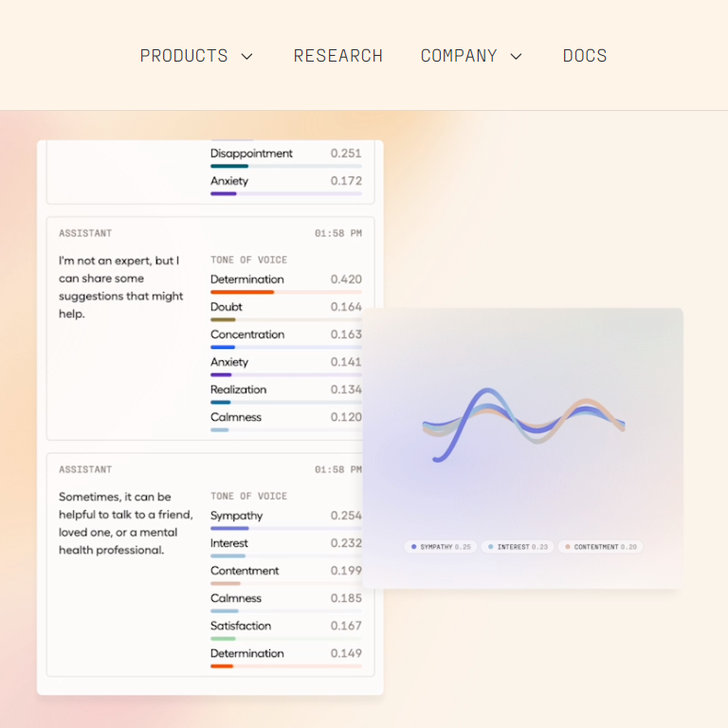This screenshot has height=728, width=728.
Task: Open the Company menu
Action: (x=471, y=56)
